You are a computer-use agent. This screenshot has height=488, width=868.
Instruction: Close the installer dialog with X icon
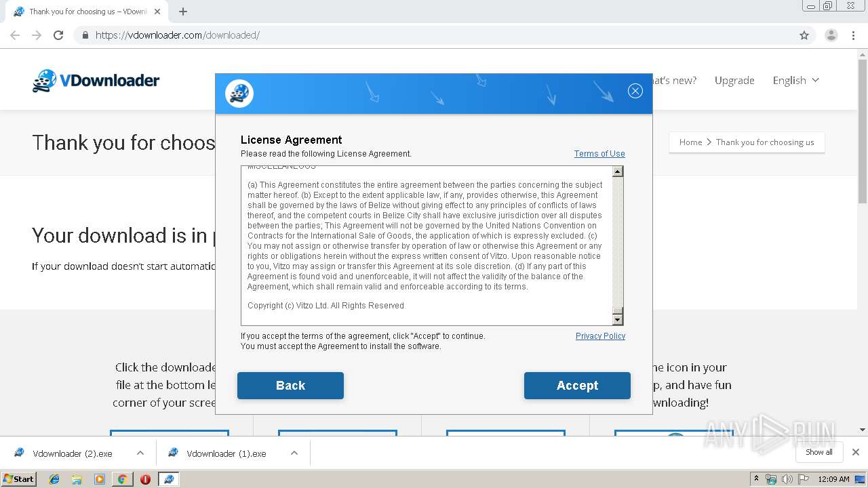click(635, 91)
